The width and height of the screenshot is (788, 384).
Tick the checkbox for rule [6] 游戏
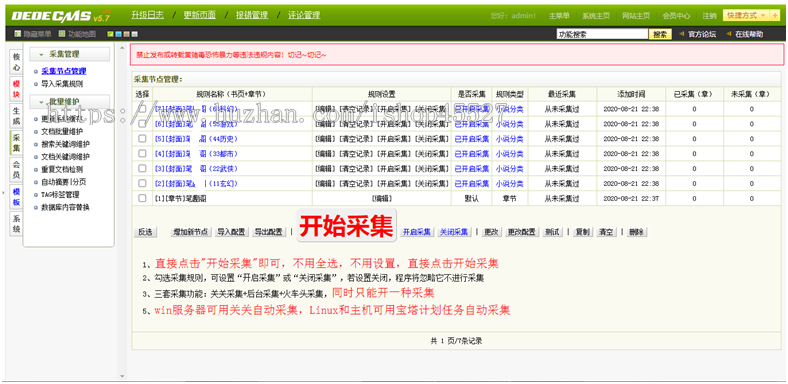(142, 124)
